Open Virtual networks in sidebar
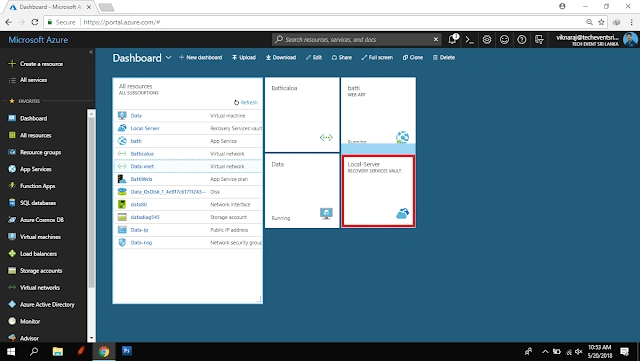Screen dimensions: 640x361 pyautogui.click(x=34, y=287)
